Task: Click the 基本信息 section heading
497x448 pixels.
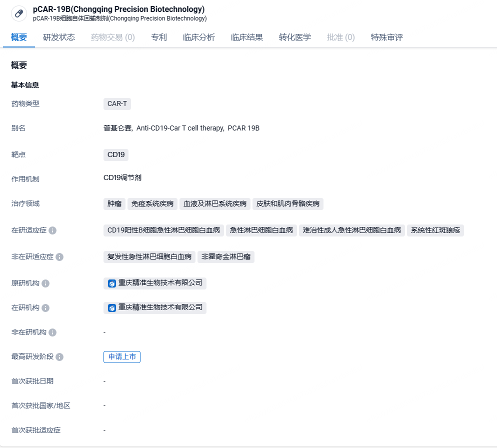Action: point(24,85)
